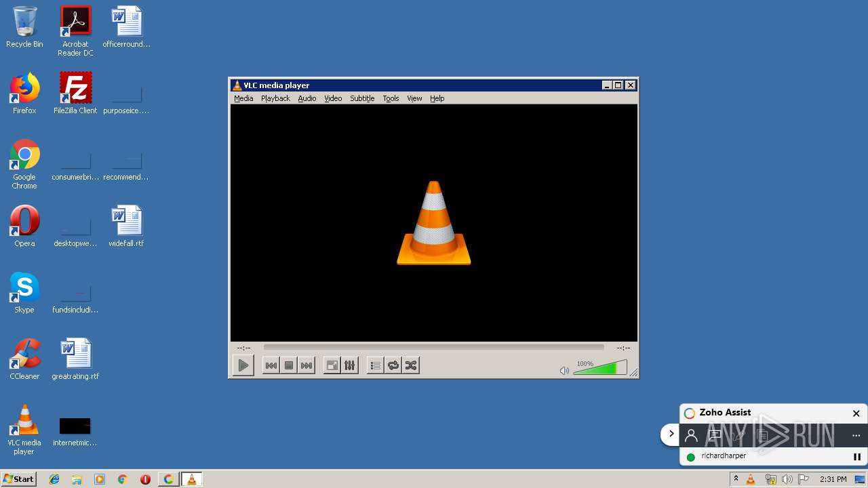
Task: Click the VLC taskbar button
Action: pyautogui.click(x=191, y=479)
